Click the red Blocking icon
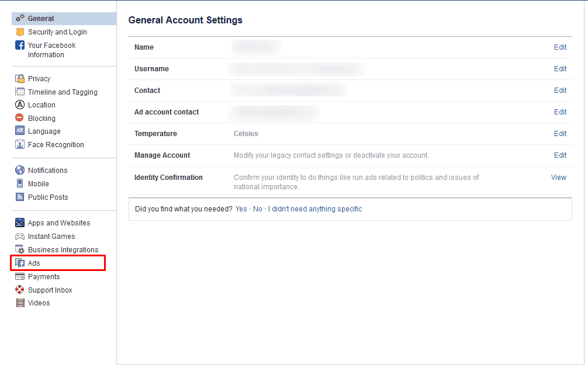 tap(20, 118)
